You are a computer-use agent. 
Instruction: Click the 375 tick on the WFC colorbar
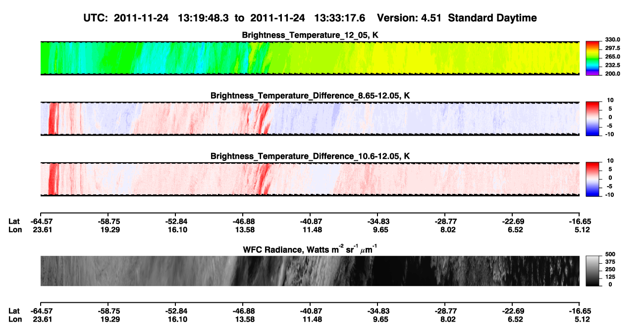[x=610, y=262]
